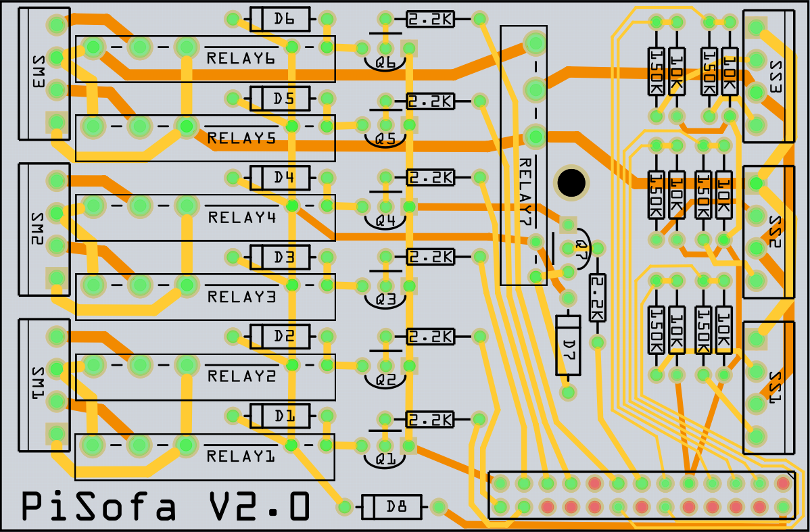Select the D1 diode component
This screenshot has width=810, height=532.
[x=279, y=416]
